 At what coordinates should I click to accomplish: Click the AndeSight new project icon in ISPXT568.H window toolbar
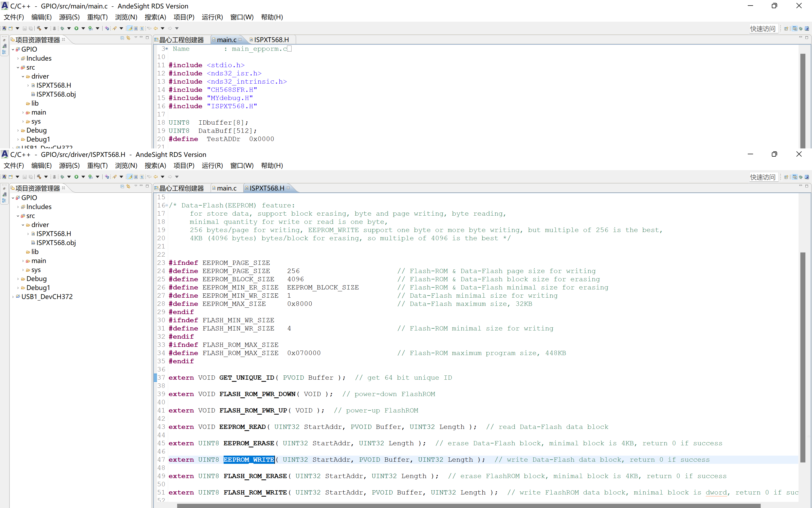[x=4, y=177]
